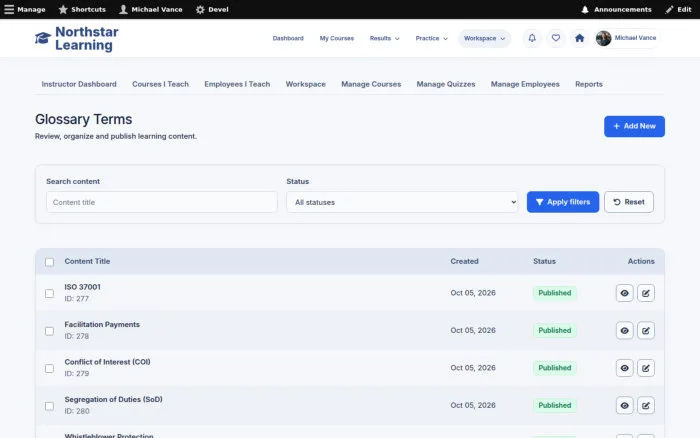700x438 pixels.
Task: Switch to Reports tab
Action: point(588,84)
